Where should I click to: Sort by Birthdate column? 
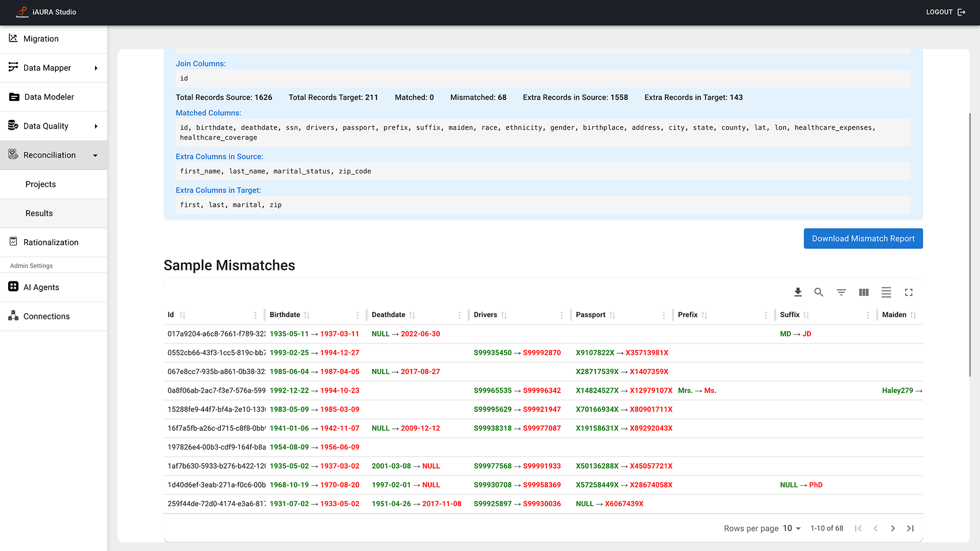point(307,315)
